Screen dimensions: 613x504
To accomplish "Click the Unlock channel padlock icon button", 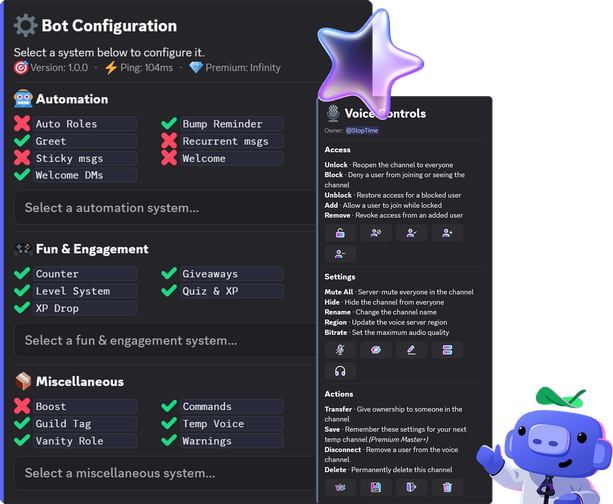I will tap(340, 233).
